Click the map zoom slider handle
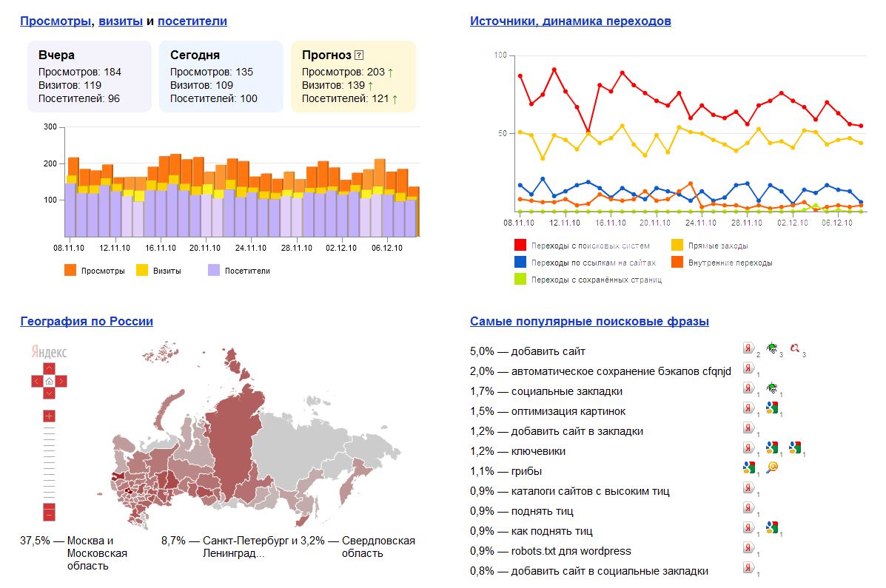Screen dimensions: 886x588 click(x=49, y=507)
